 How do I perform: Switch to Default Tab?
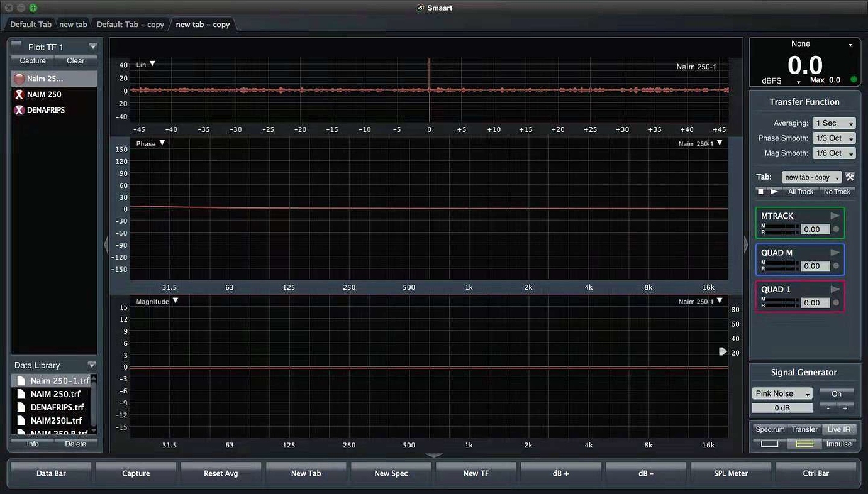[31, 25]
